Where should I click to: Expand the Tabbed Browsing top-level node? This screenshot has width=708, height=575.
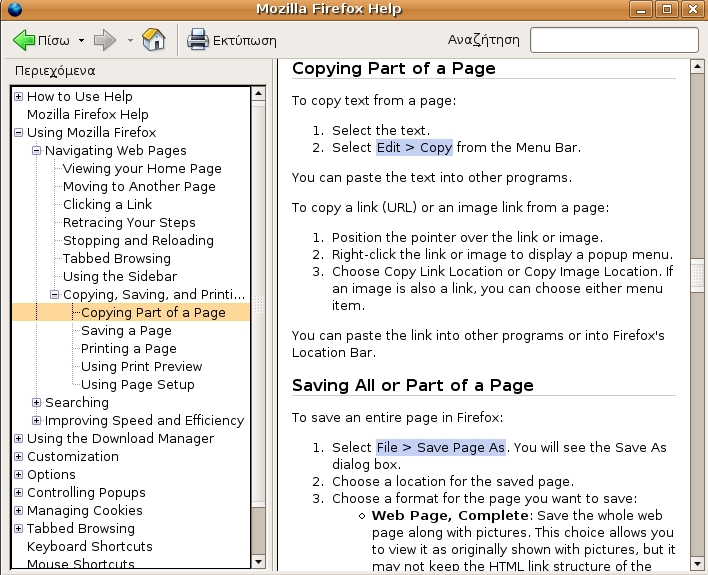[19, 528]
